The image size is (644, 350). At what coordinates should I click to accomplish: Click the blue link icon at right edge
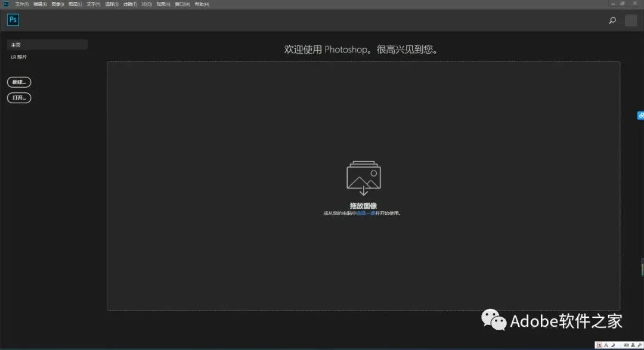click(640, 116)
